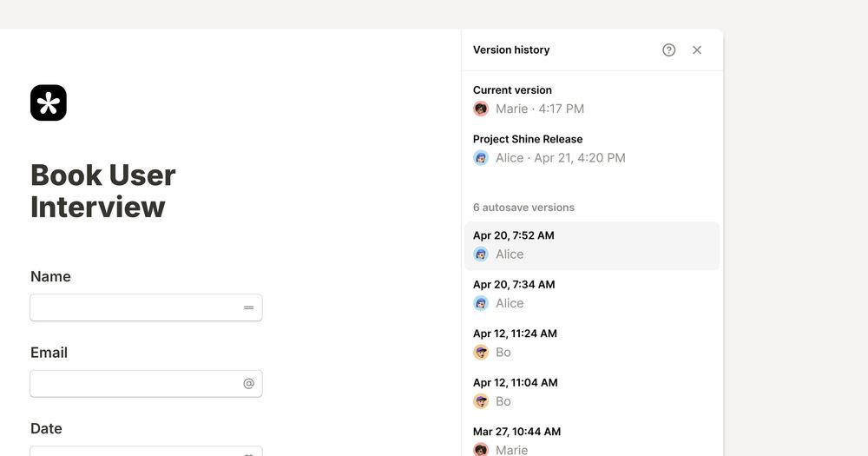This screenshot has height=456, width=868.
Task: Click the Email field label
Action: tap(49, 353)
